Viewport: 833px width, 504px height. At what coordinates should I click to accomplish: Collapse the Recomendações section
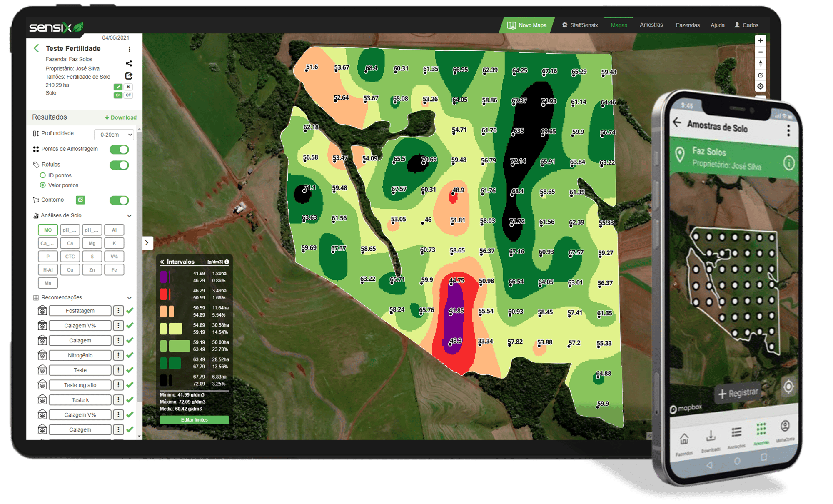(129, 298)
